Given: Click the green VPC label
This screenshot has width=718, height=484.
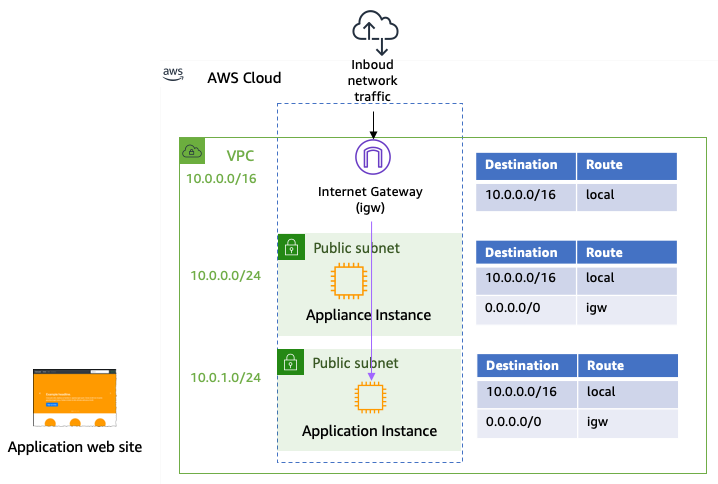Looking at the screenshot, I should [x=240, y=156].
